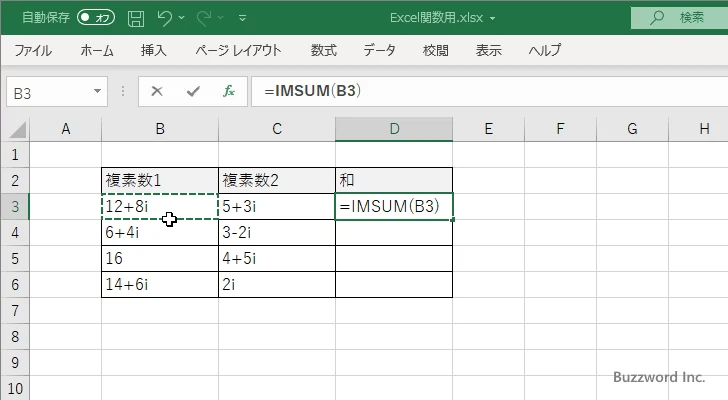Select column C header
728x400 pixels.
click(277, 129)
